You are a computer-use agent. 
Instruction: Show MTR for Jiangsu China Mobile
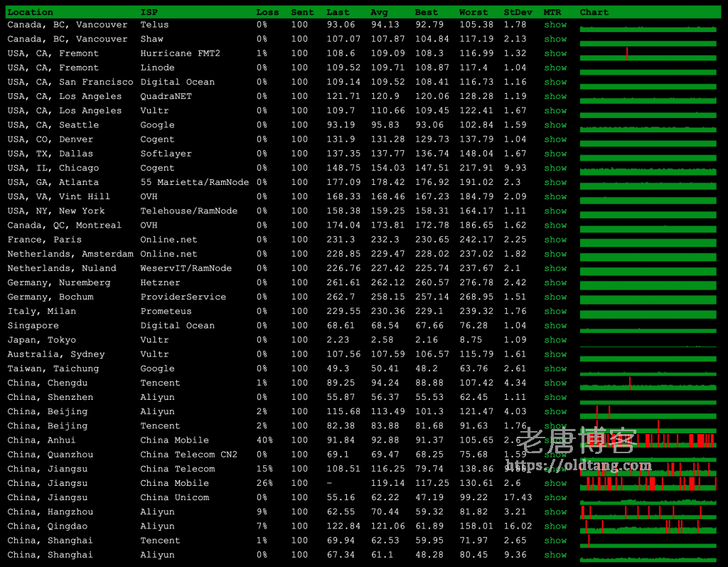pos(555,483)
